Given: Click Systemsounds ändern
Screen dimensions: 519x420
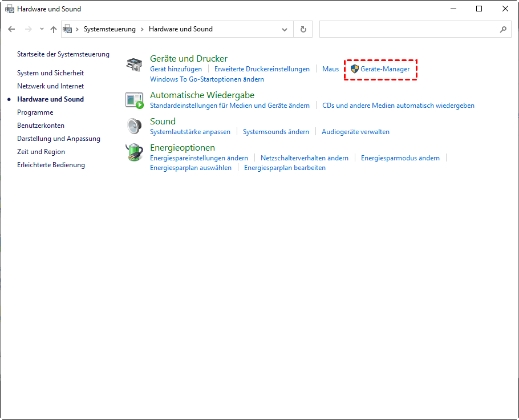Looking at the screenshot, I should coord(275,132).
